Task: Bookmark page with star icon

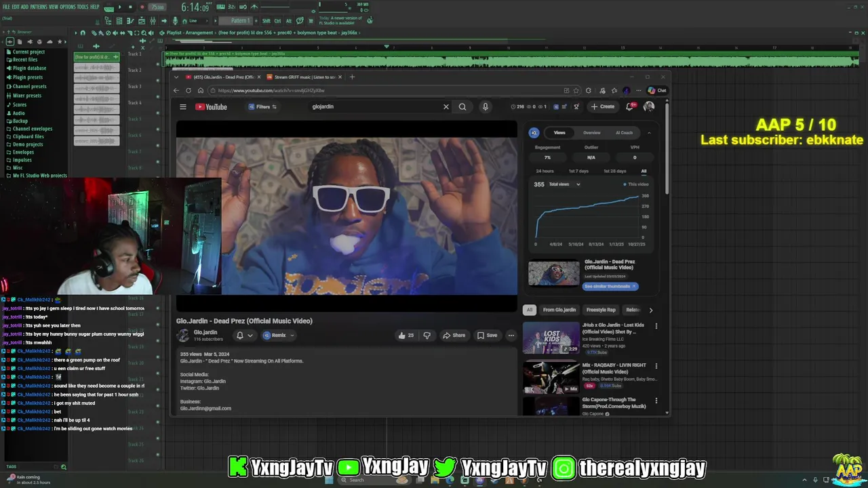Action: tap(576, 90)
